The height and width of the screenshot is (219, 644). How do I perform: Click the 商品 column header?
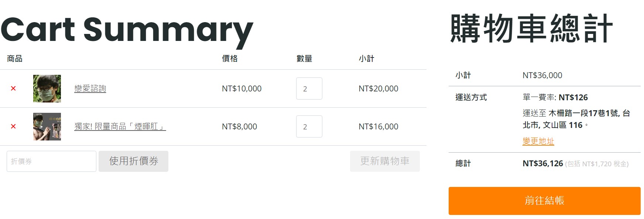click(15, 59)
